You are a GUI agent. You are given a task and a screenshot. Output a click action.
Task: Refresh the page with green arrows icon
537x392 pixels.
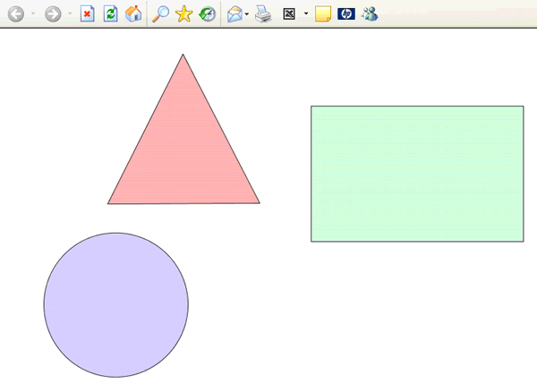click(110, 13)
